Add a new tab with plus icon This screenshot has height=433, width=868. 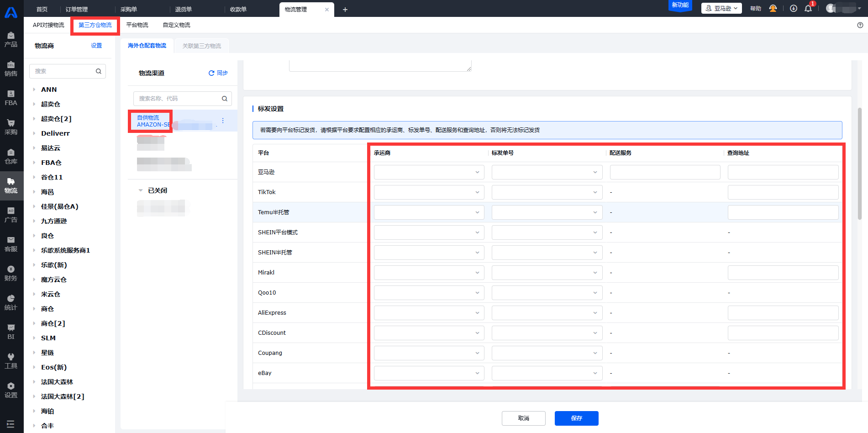345,10
